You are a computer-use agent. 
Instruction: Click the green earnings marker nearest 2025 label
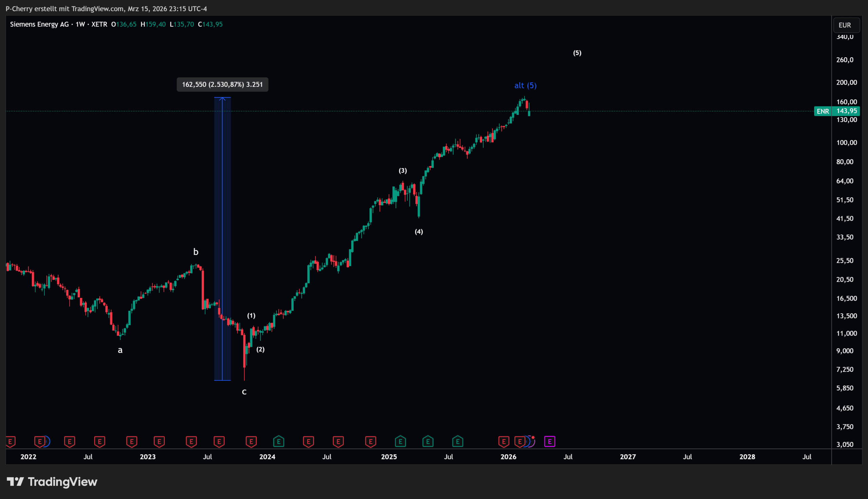pos(400,441)
